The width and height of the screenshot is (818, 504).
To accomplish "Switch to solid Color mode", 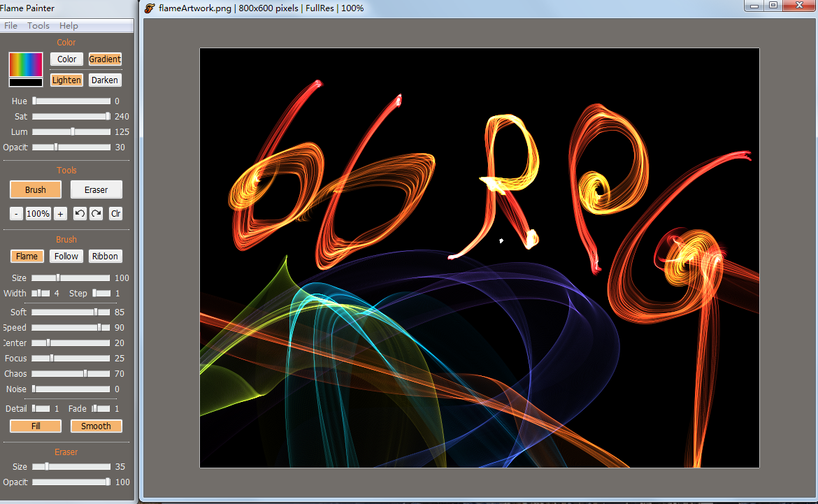I will pos(67,59).
